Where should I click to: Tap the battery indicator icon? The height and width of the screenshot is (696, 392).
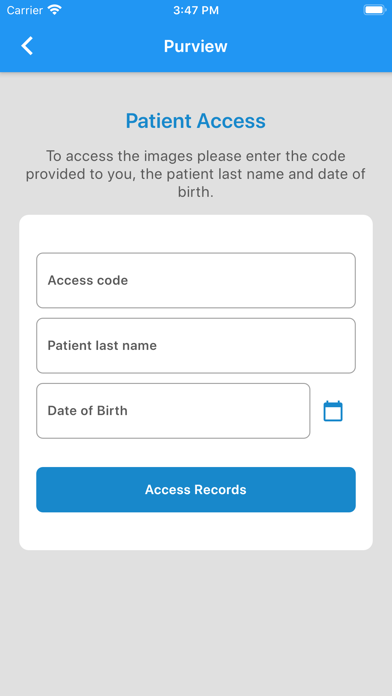pyautogui.click(x=375, y=10)
